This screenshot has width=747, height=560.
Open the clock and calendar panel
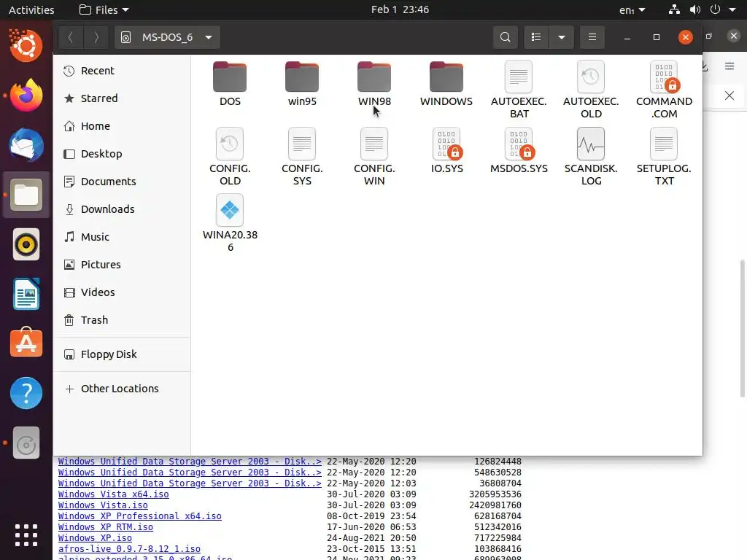400,9
